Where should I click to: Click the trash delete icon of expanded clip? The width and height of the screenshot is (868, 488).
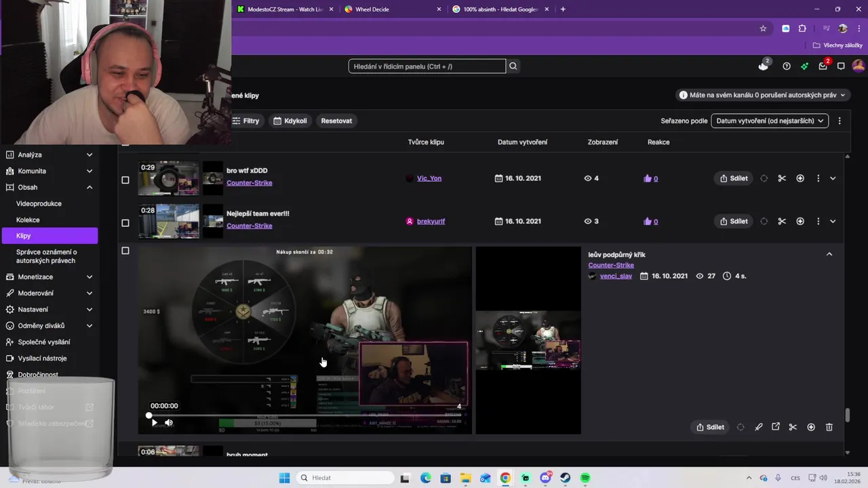829,427
